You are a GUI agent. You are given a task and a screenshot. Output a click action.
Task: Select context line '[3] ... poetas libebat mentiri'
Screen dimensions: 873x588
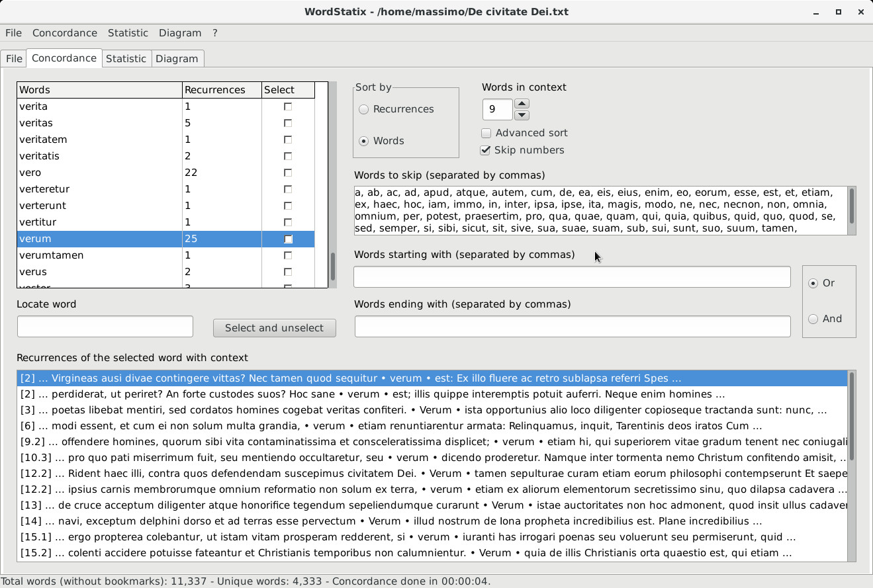click(x=432, y=410)
